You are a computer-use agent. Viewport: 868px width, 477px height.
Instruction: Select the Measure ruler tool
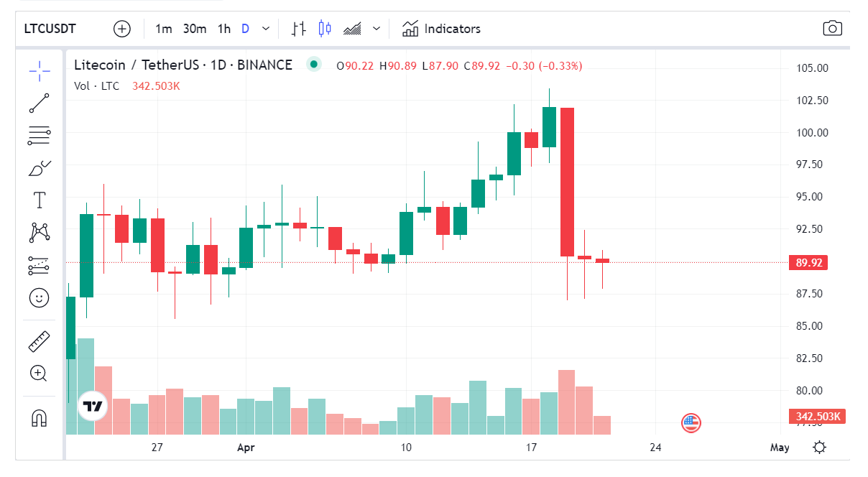click(40, 341)
